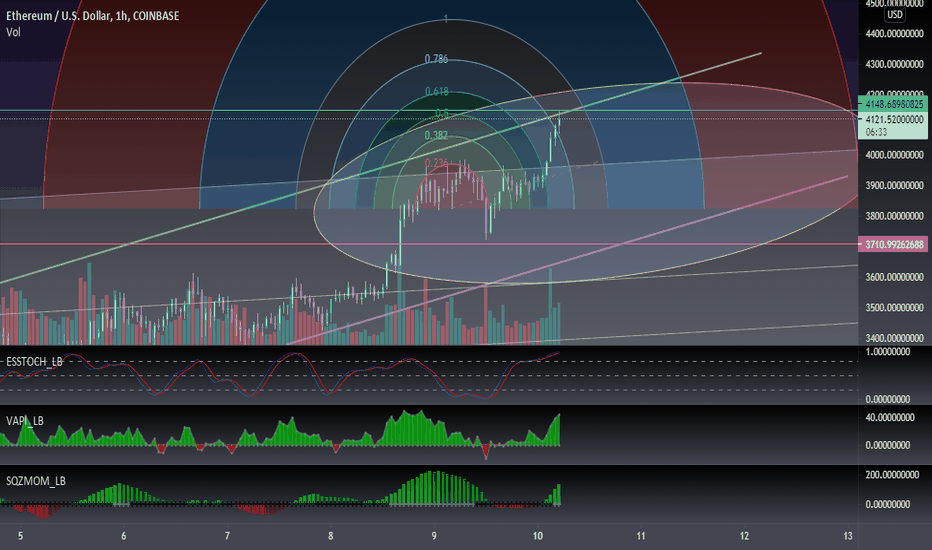Click date 13 on the time axis
The image size is (932, 550).
(x=848, y=536)
